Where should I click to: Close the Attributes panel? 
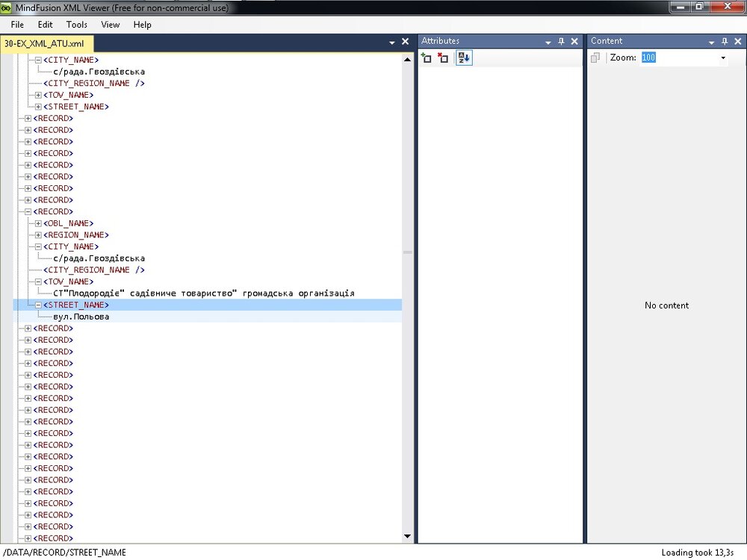[x=574, y=42]
